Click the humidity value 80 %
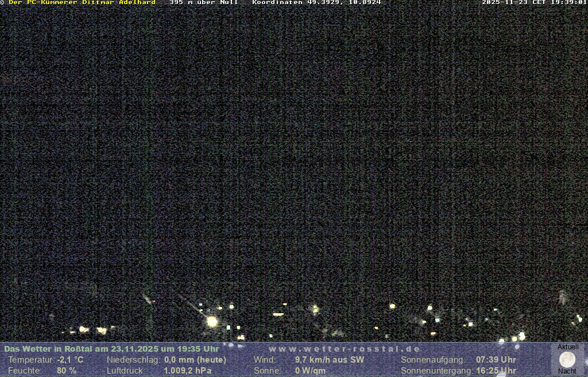 click(x=67, y=371)
